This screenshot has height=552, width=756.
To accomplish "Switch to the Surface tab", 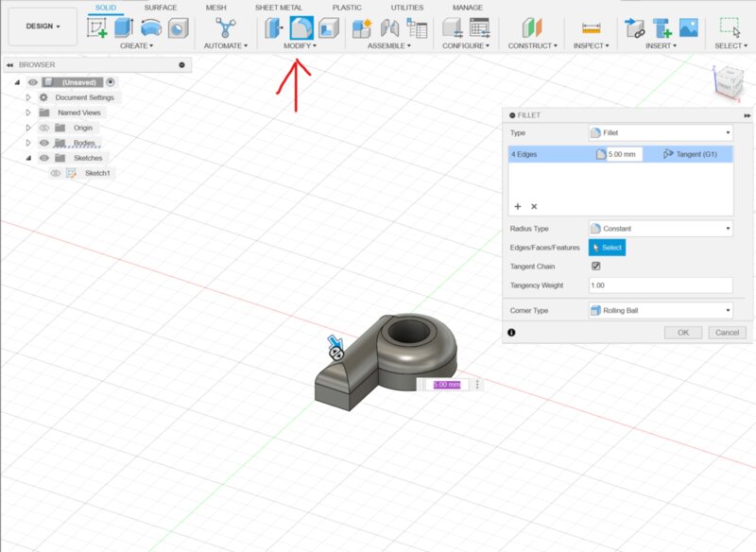I will click(161, 8).
